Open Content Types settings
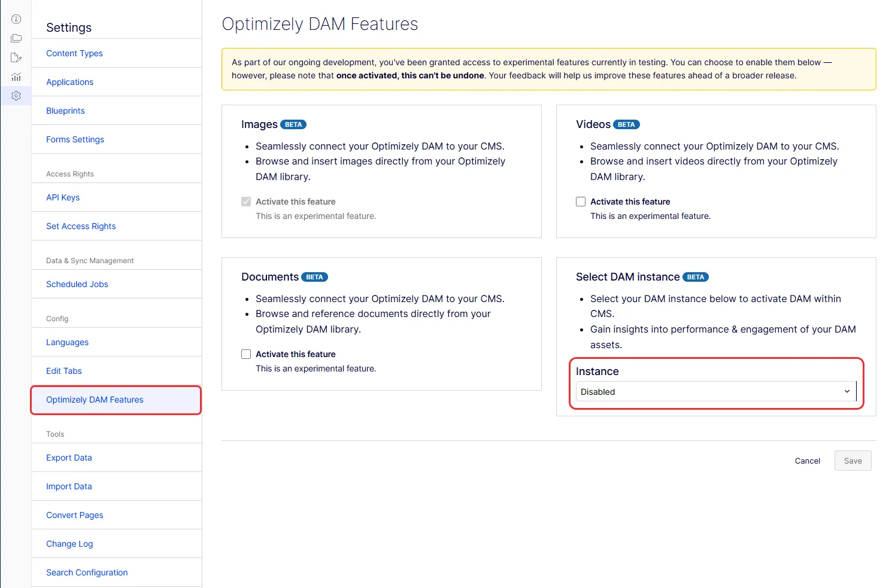The height and width of the screenshot is (588, 892). tap(74, 53)
